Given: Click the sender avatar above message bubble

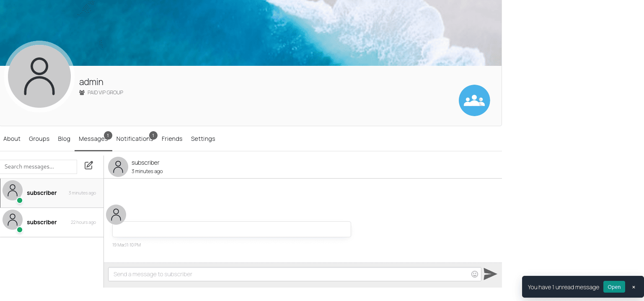Looking at the screenshot, I should 116,215.
